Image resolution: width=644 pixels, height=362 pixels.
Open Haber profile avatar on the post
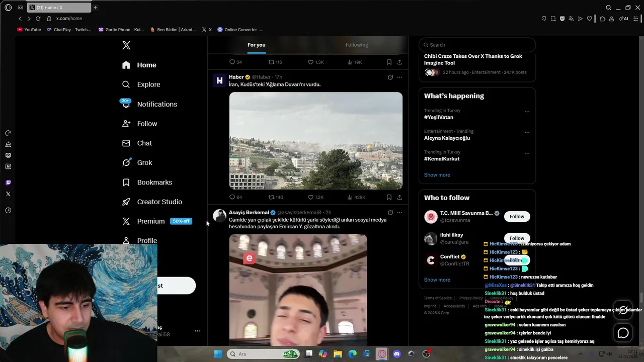[x=219, y=80]
